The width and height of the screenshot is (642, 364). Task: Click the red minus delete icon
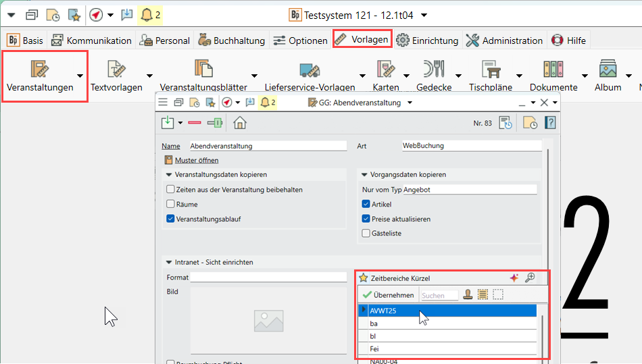(x=195, y=123)
